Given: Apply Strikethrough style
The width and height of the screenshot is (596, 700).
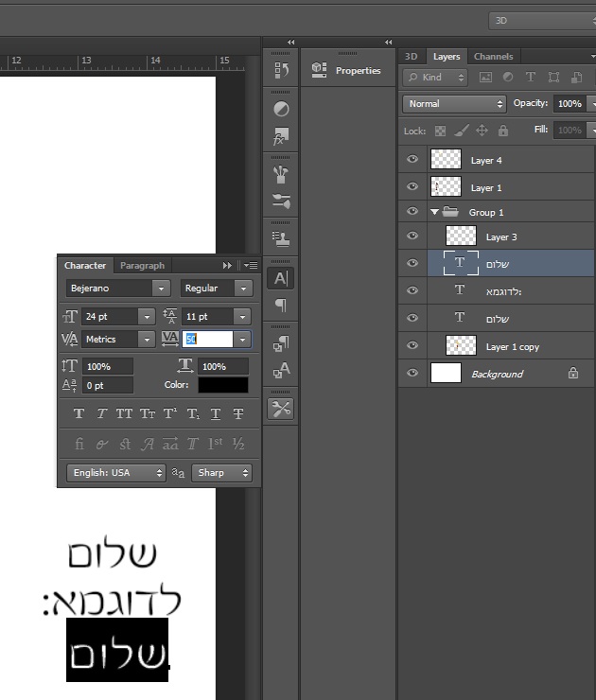Looking at the screenshot, I should [238, 413].
